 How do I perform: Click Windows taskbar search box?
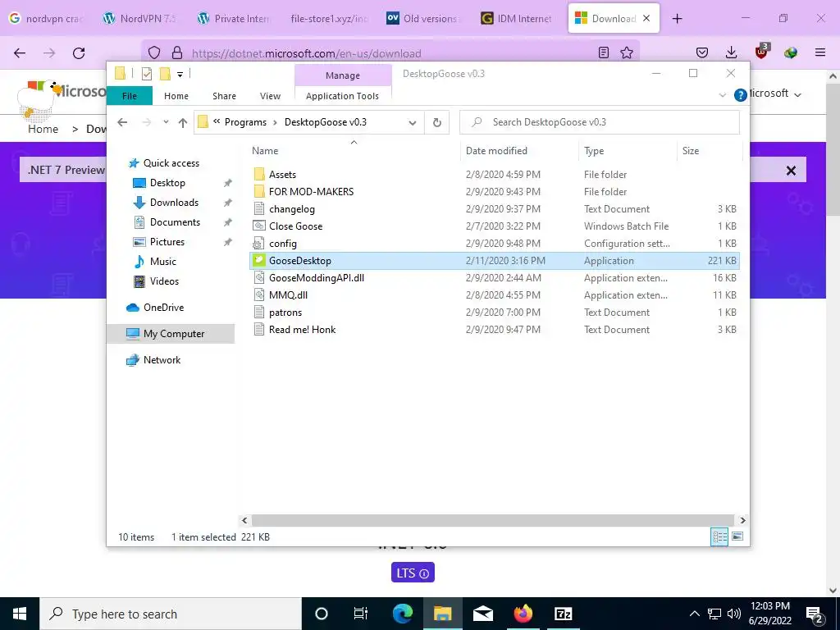click(171, 614)
